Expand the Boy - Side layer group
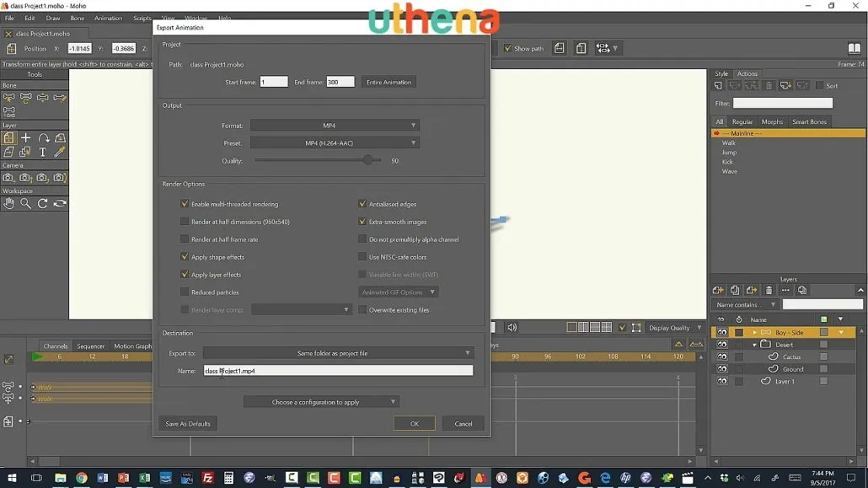Screen dimensions: 868x488 click(754, 332)
